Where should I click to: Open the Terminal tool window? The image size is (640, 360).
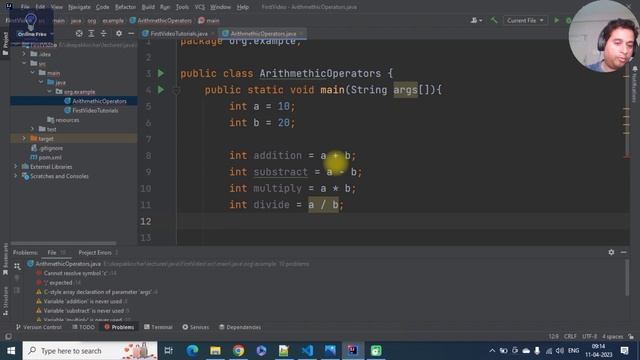click(158, 327)
